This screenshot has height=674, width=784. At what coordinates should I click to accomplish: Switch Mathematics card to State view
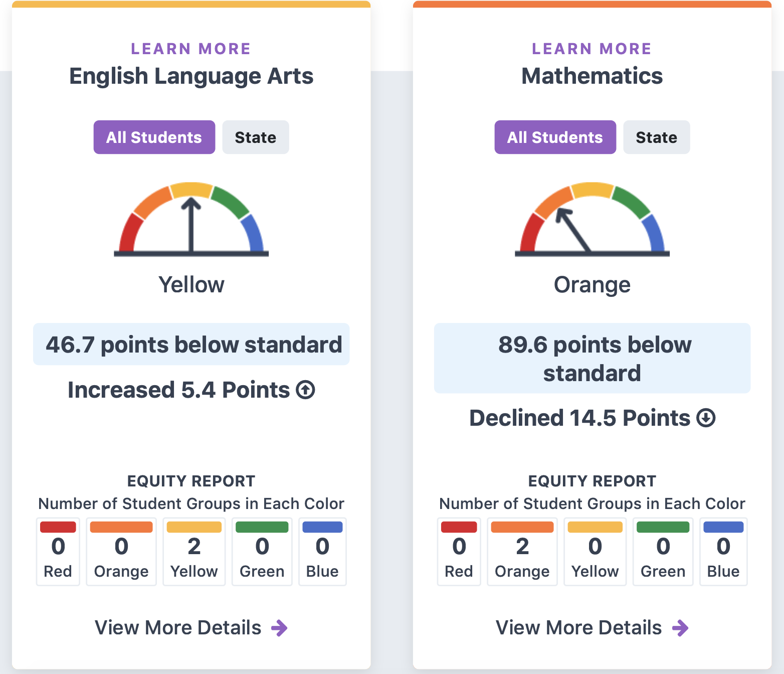pyautogui.click(x=657, y=137)
